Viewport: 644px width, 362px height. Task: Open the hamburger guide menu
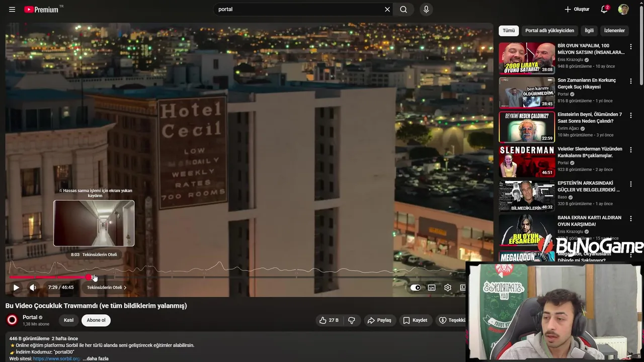coord(12,10)
